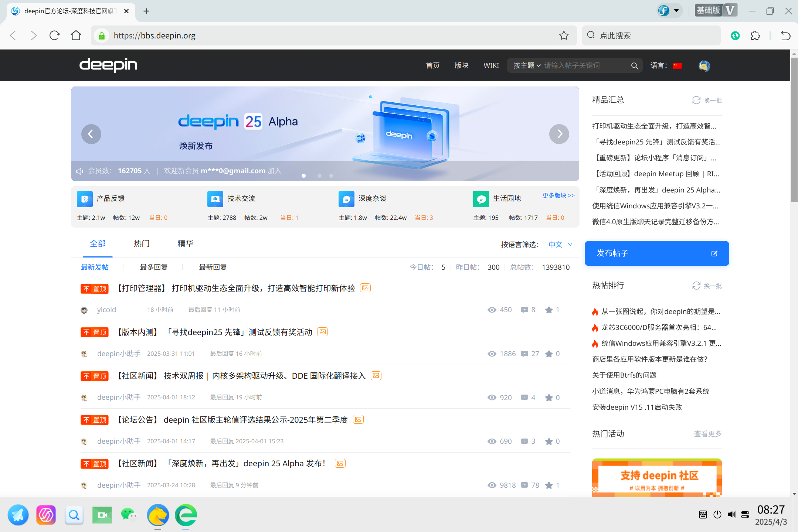Open the pink swirl app in the dock

pyautogui.click(x=46, y=515)
